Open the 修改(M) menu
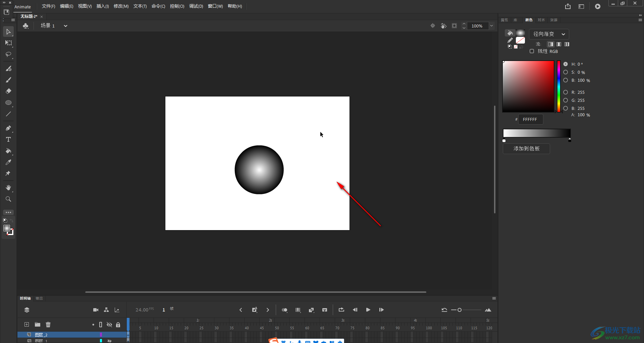644x343 pixels. click(x=121, y=6)
